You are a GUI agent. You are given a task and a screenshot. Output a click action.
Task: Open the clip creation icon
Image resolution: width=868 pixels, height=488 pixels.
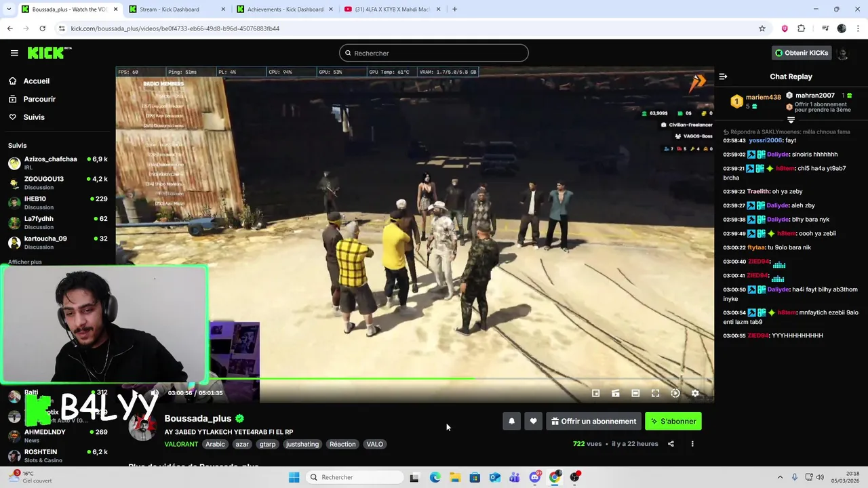615,393
